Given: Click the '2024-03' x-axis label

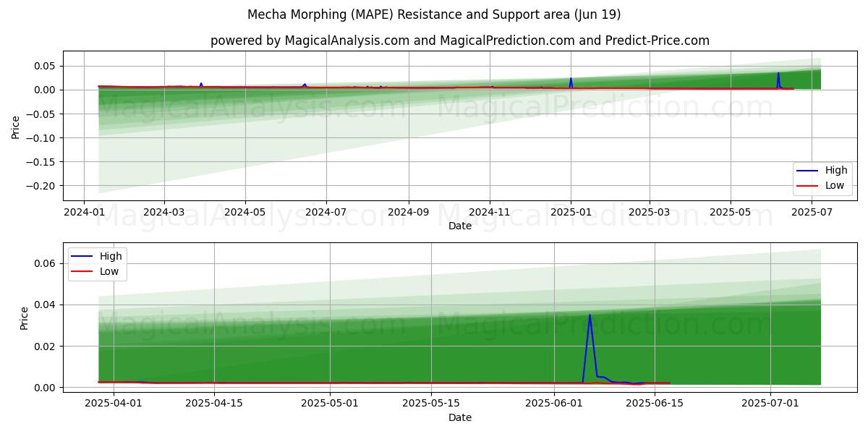Looking at the screenshot, I should [163, 212].
